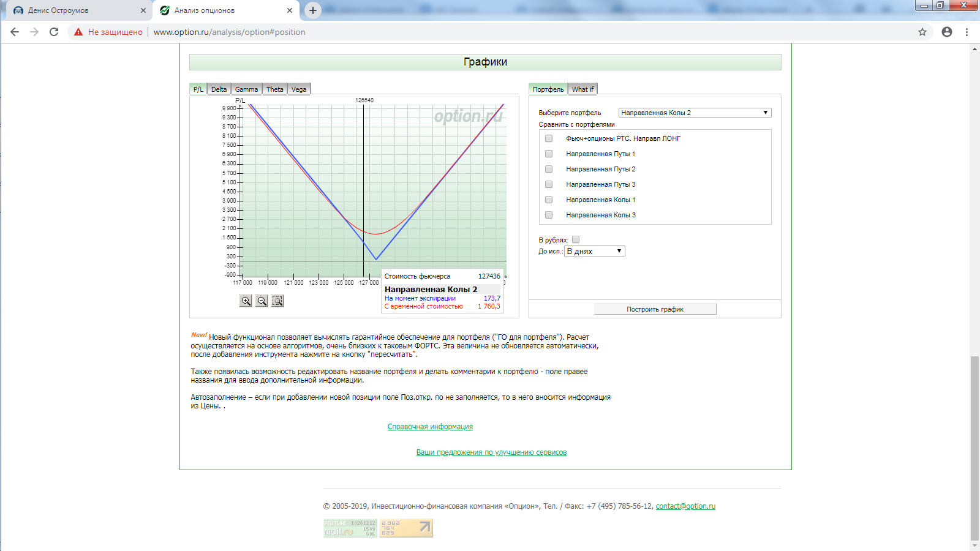Switch to the Vega chart tab
Screen dimensions: 980x551
point(299,89)
